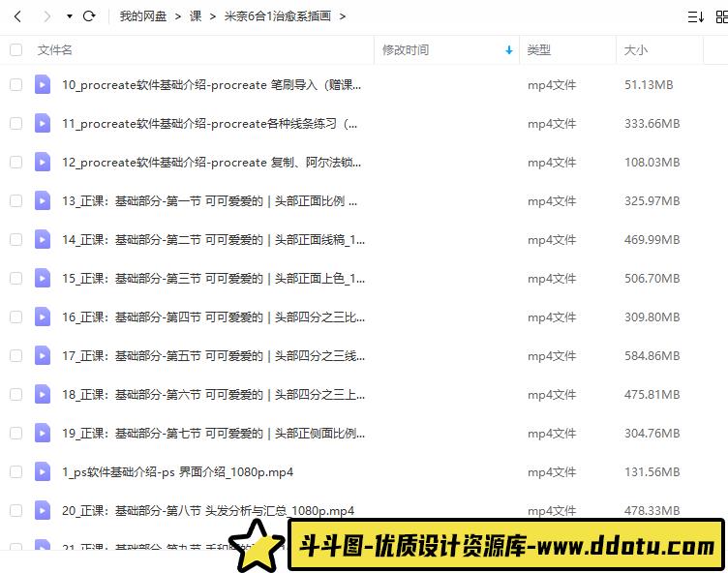Image resolution: width=728 pixels, height=573 pixels.
Task: Check the box for file 19_正课
Action: (x=15, y=434)
